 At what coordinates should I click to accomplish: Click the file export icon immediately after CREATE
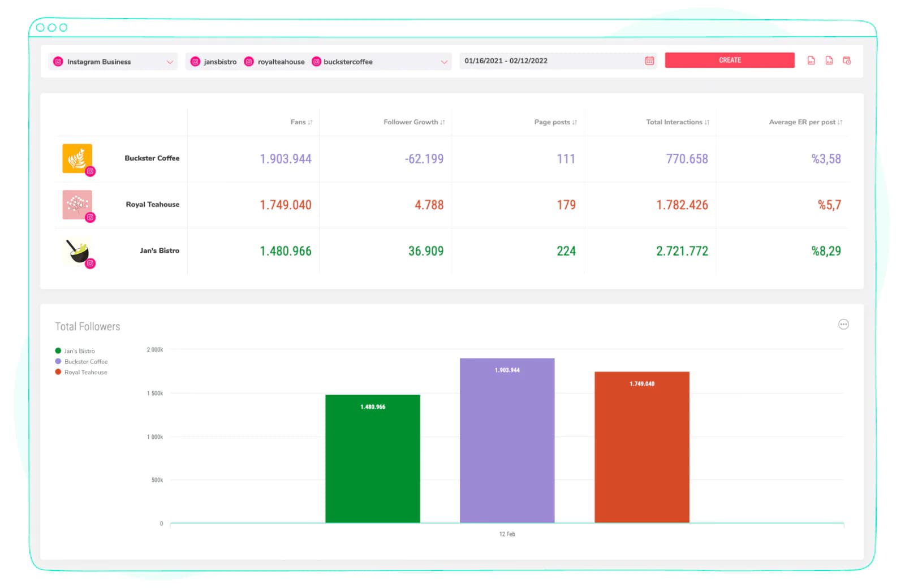coord(811,60)
